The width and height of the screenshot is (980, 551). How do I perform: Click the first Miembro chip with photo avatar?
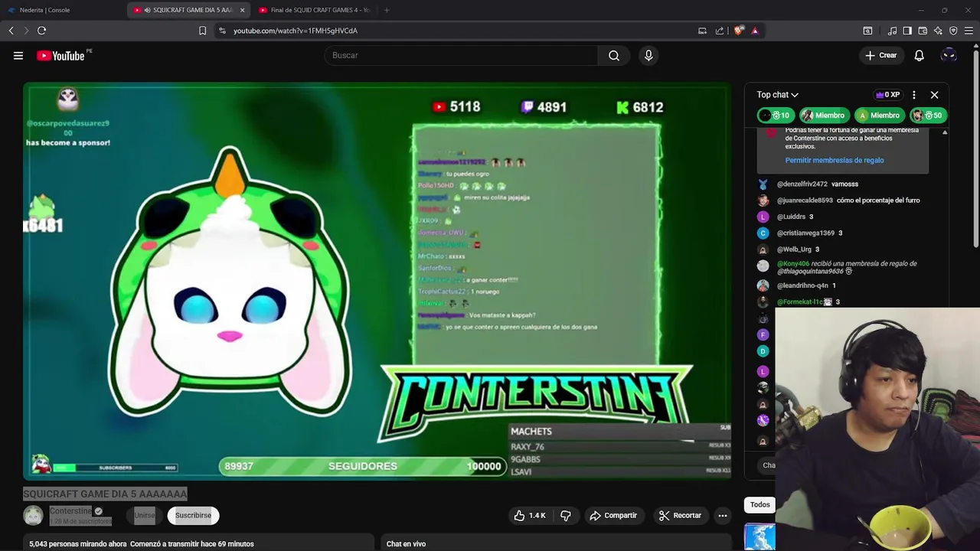coord(823,116)
